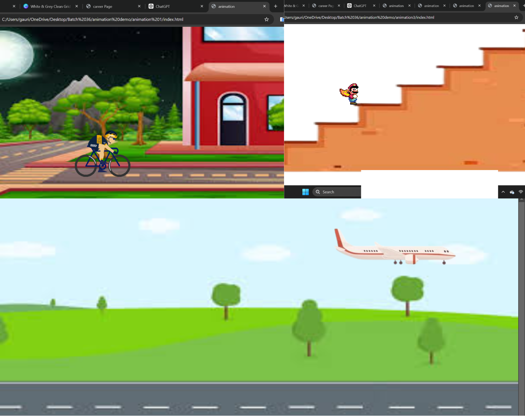Click the animation 1 address bar URL
This screenshot has width=525, height=420.
tap(92, 19)
